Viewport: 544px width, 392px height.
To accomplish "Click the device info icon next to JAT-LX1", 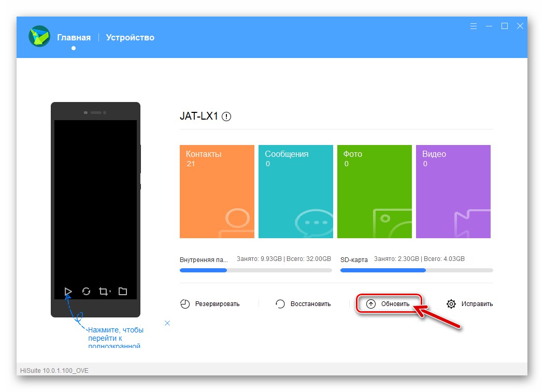I will click(226, 117).
